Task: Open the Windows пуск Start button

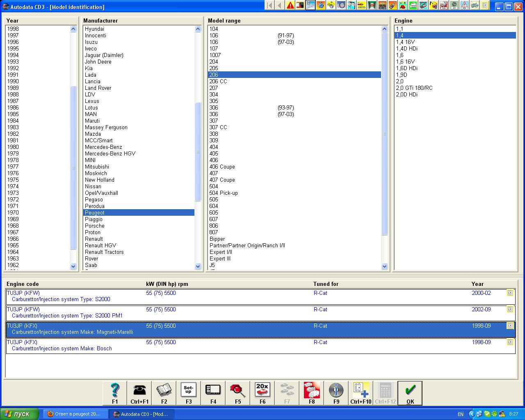Action: (20, 414)
